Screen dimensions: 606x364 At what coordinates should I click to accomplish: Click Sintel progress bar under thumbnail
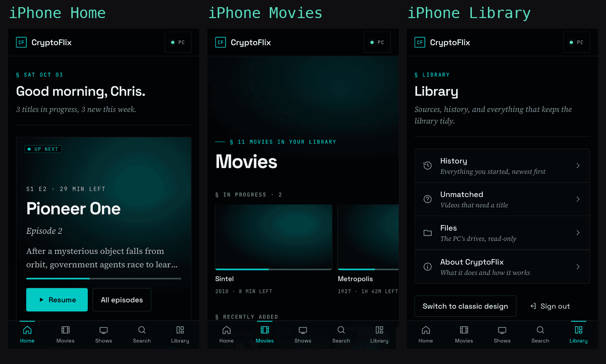coord(274,269)
